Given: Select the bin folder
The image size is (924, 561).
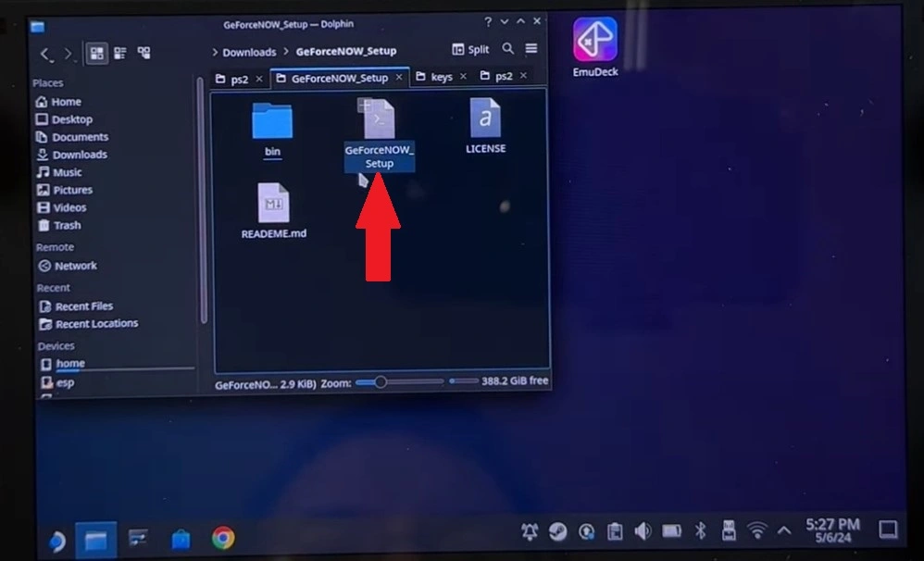Looking at the screenshot, I should 272,131.
